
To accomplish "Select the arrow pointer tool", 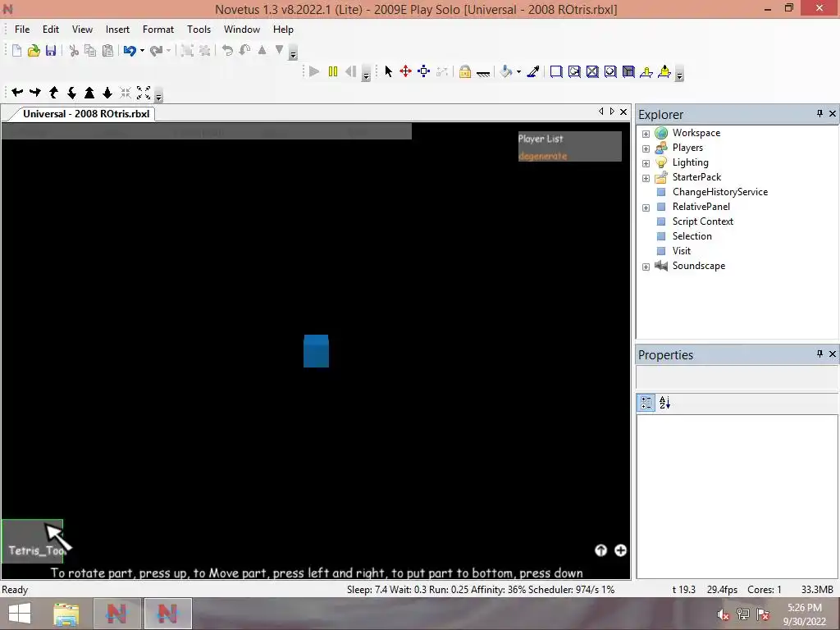I will [x=388, y=71].
